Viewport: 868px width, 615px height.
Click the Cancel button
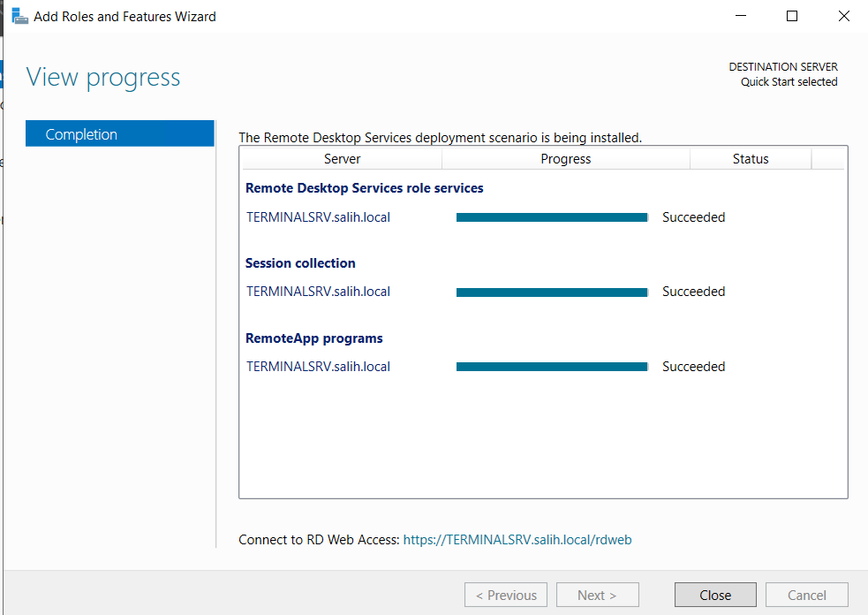click(x=806, y=594)
